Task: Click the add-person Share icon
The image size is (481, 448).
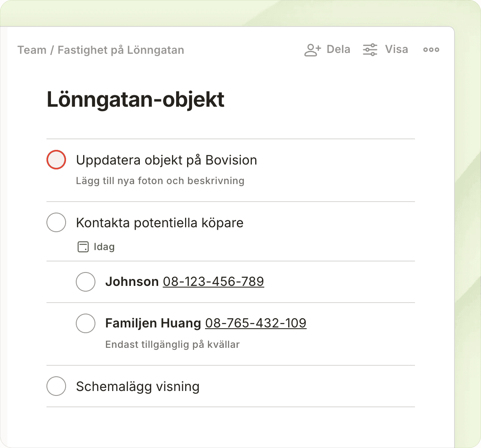Action: click(x=313, y=50)
